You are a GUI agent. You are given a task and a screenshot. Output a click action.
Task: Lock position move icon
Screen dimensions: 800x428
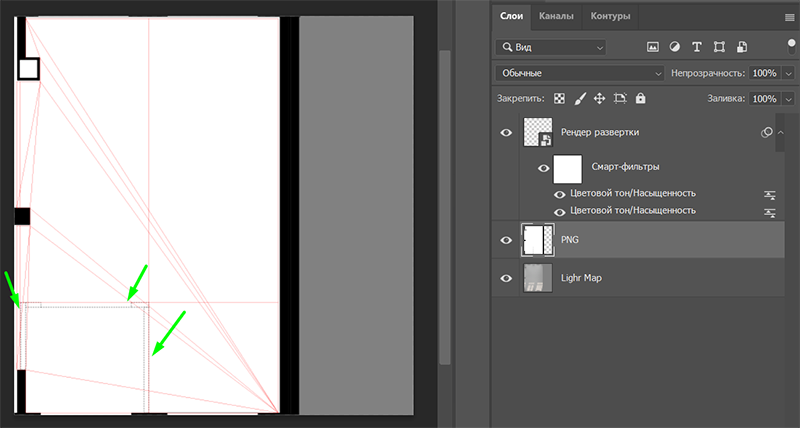599,98
